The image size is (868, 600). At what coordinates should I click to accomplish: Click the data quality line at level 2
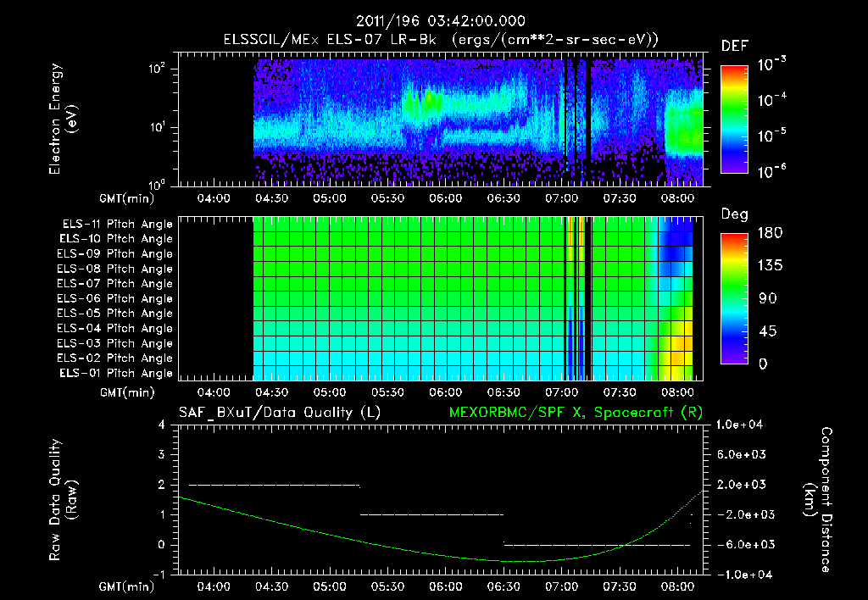click(275, 486)
